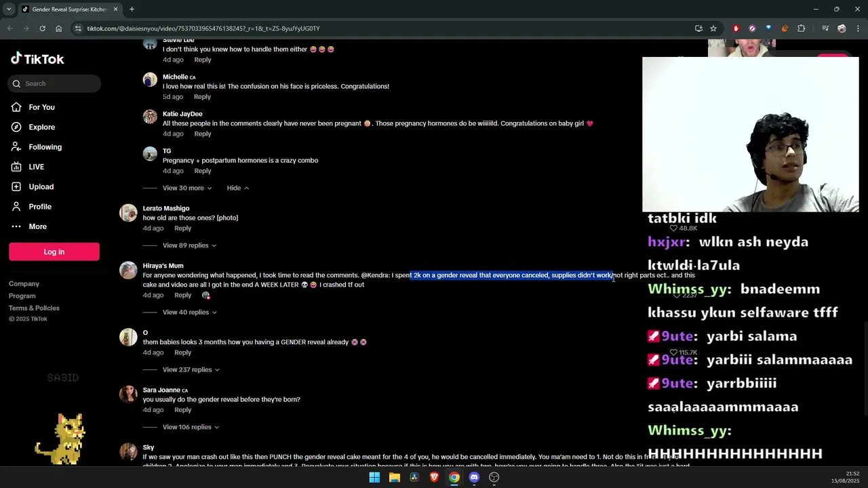The width and height of the screenshot is (868, 488).
Task: Click TG's avatar
Action: pyautogui.click(x=150, y=154)
